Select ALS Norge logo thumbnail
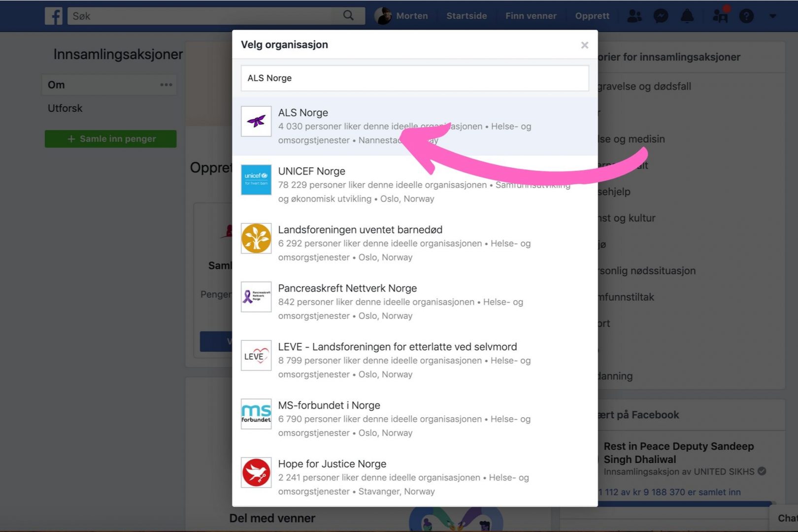Screen dimensions: 798x532 [x=256, y=121]
